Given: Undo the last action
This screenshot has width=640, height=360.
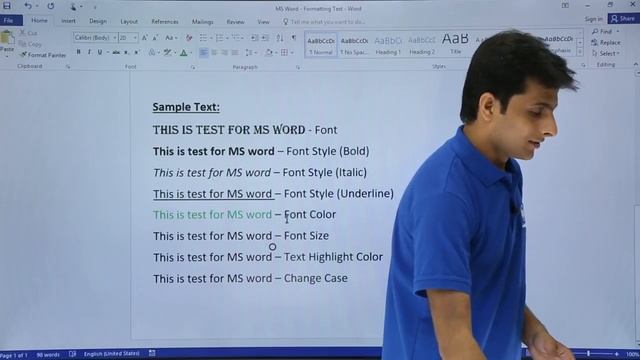Looking at the screenshot, I should click(28, 6).
